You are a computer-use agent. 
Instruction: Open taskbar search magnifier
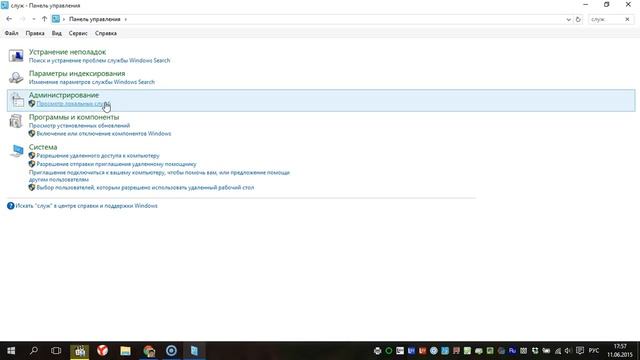coord(34,351)
